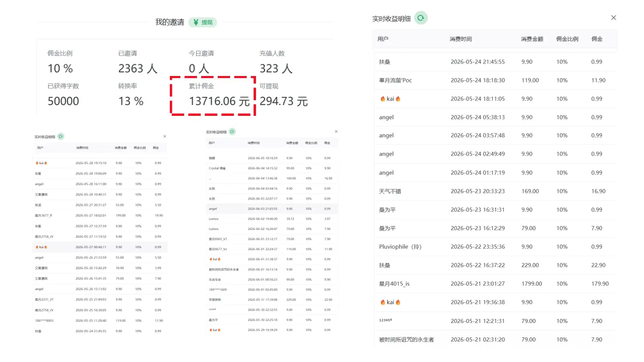Screen dimensions: 644x362
Task: Click highlighted angel row dated 2026-06-03 21:03:55
Action: (272, 209)
